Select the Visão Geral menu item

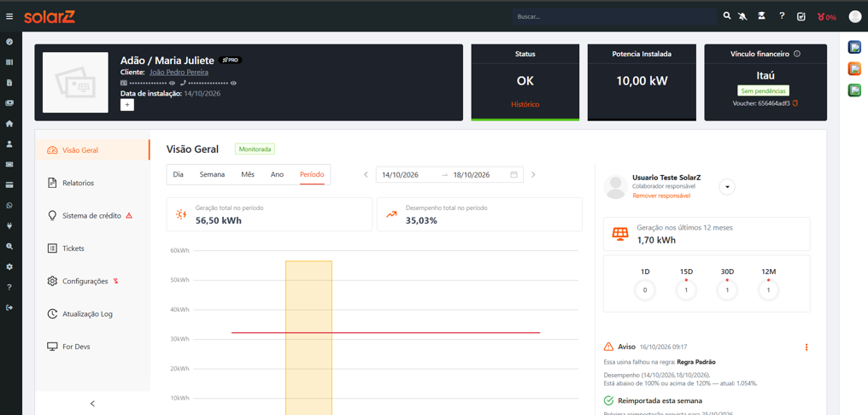click(x=92, y=150)
